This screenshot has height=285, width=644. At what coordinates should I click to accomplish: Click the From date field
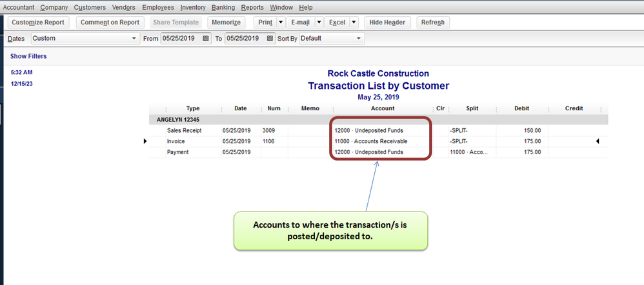pyautogui.click(x=181, y=38)
